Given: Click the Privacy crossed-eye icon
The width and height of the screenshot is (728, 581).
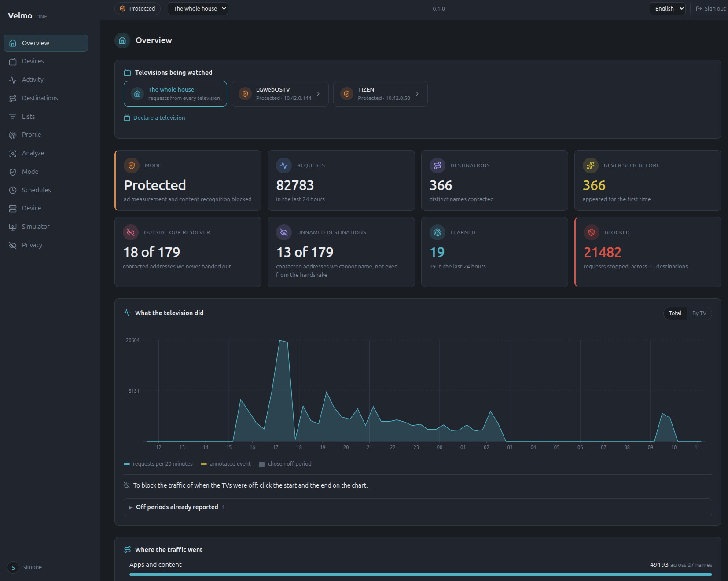Looking at the screenshot, I should coord(13,245).
